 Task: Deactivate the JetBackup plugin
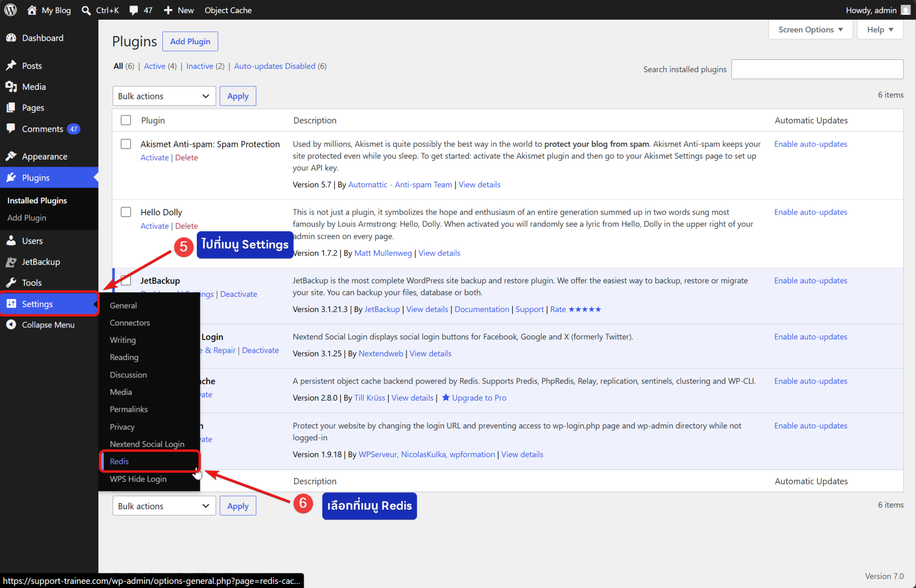(x=238, y=294)
